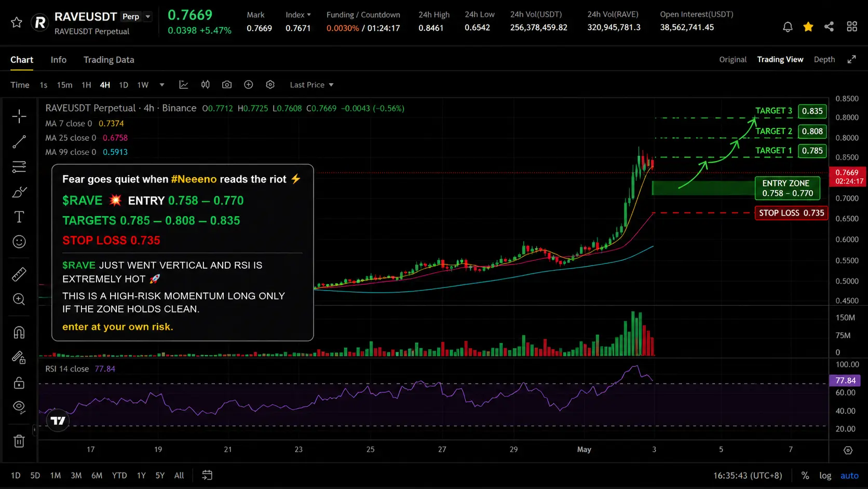The width and height of the screenshot is (868, 489).
Task: Select the crosshair cursor tool
Action: click(x=19, y=116)
